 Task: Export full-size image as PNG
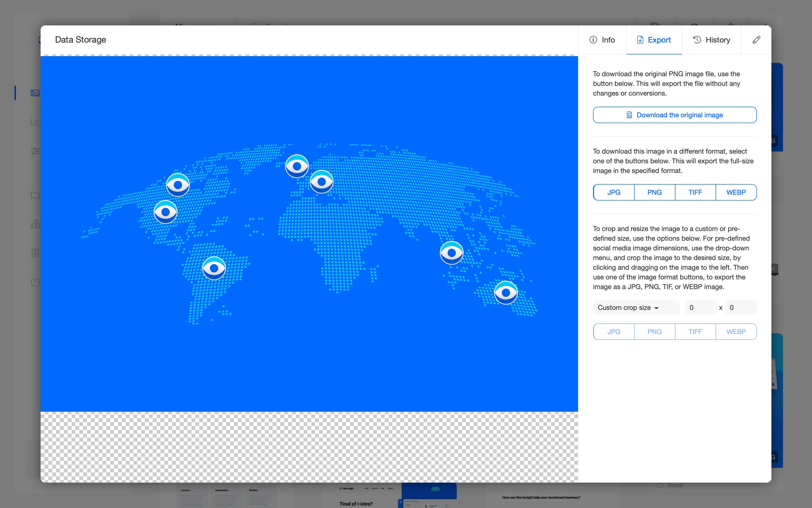coord(655,192)
